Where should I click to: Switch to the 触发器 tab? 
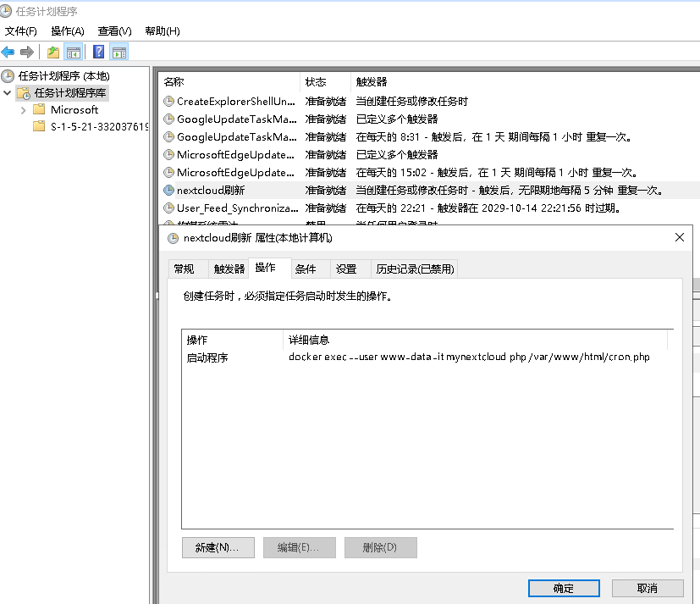pos(228,269)
